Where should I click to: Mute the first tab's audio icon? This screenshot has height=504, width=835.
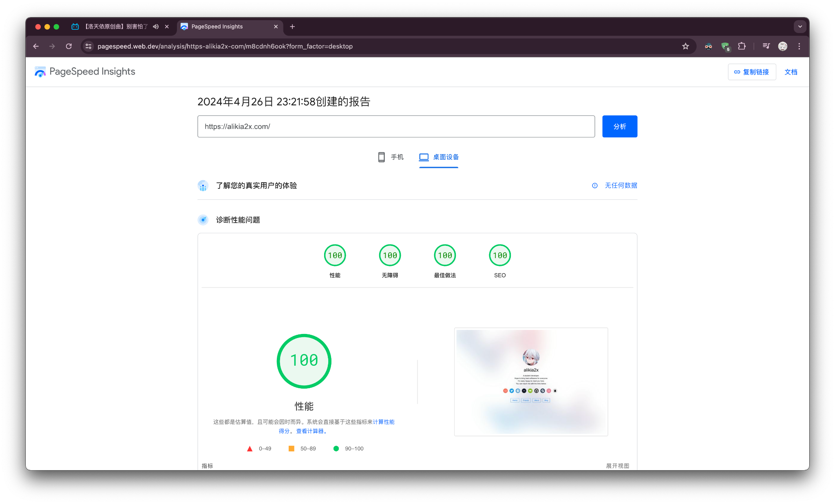click(155, 26)
